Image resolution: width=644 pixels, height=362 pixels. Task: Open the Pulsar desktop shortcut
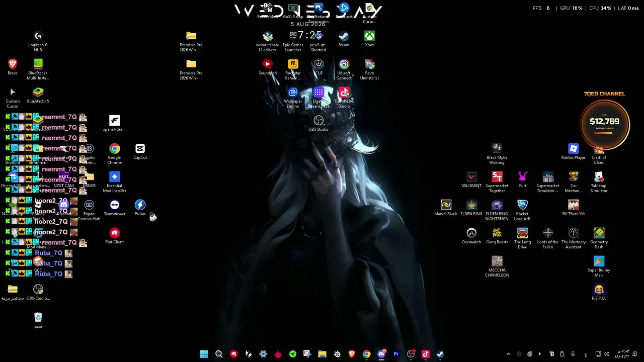[140, 205]
